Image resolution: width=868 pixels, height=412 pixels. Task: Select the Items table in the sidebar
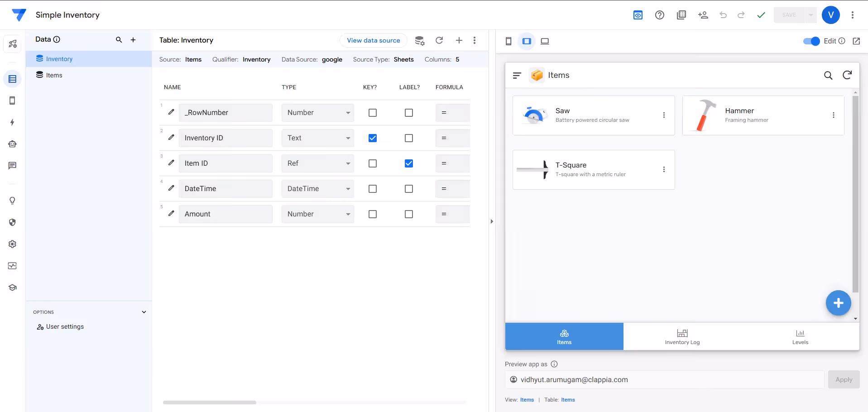54,75
